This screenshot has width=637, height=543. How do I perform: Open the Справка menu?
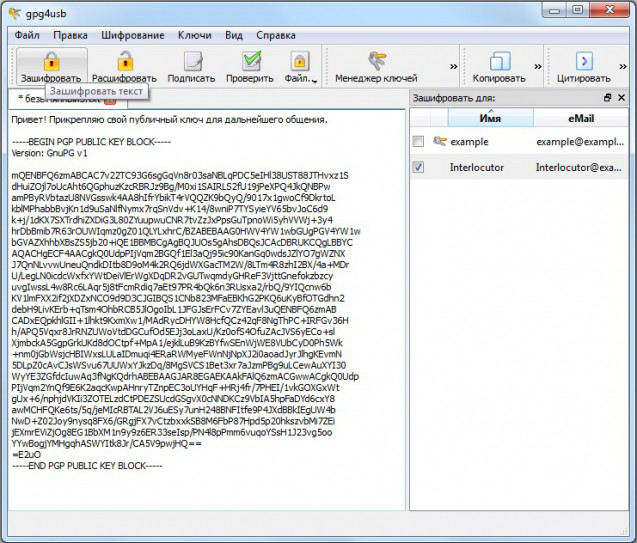(x=275, y=35)
